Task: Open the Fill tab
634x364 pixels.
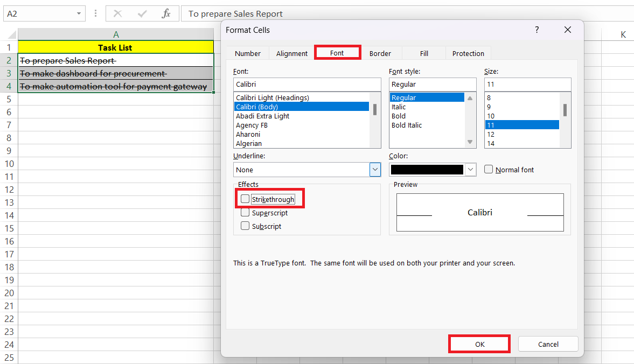Action: (x=424, y=53)
